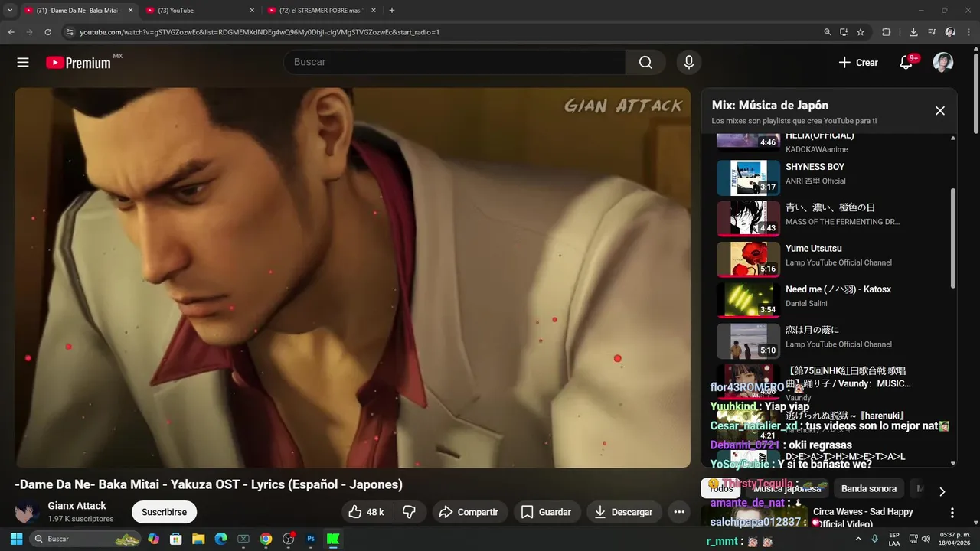
Task: Select the Música japonesa filter chip
Action: [x=786, y=488]
